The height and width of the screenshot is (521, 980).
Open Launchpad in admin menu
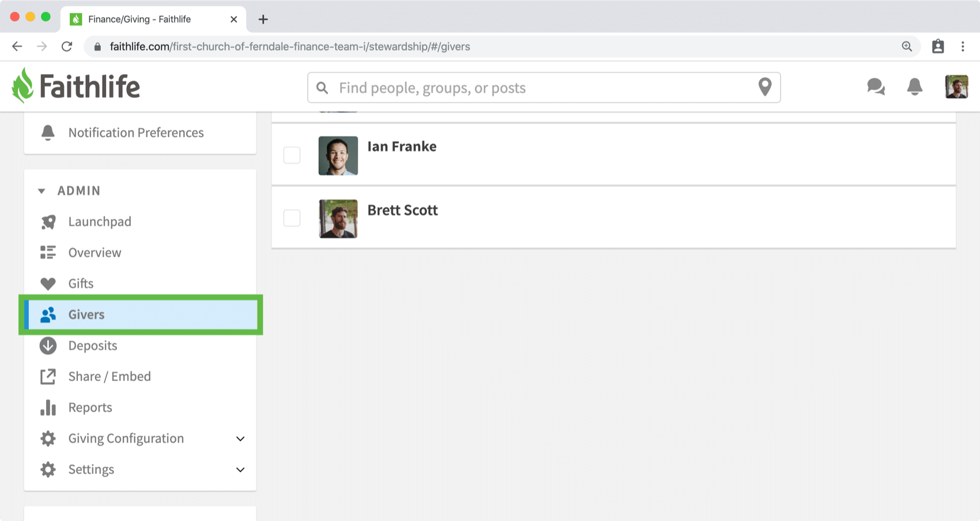coord(100,222)
